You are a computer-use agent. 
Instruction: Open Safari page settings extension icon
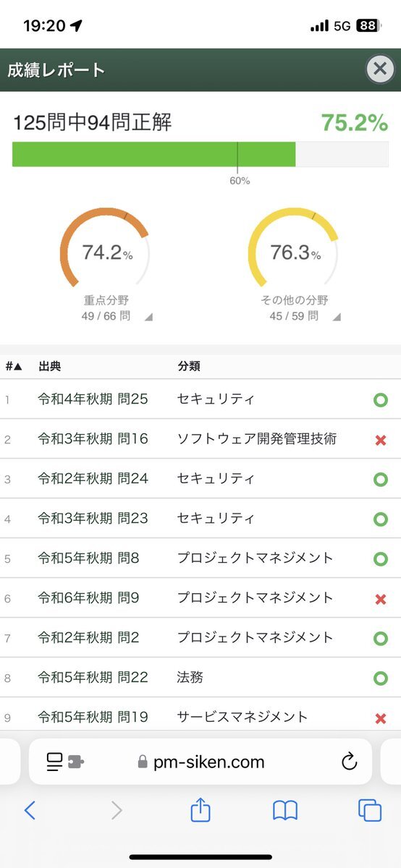63,761
